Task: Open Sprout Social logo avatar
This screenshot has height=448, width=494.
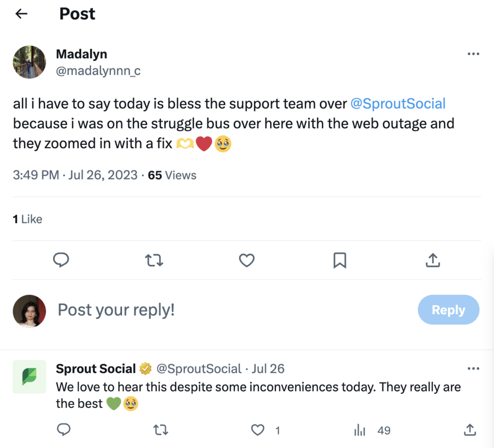Action: [x=29, y=377]
